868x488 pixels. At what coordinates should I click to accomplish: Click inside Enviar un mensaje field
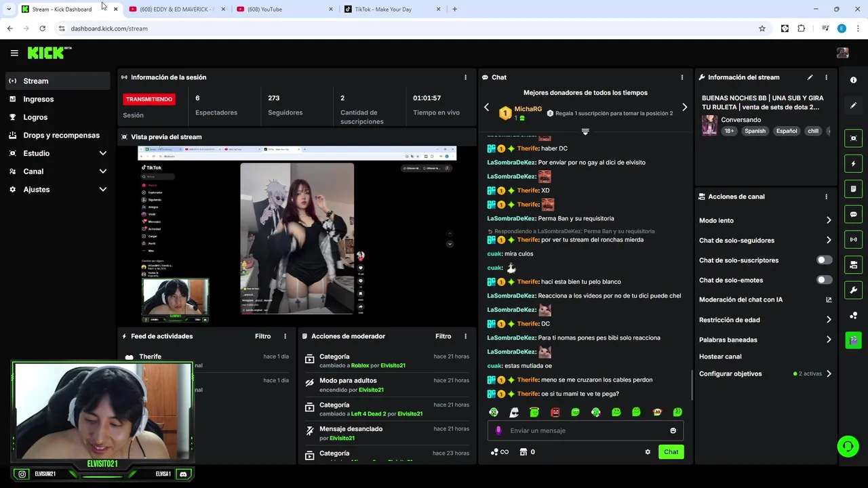[585, 430]
